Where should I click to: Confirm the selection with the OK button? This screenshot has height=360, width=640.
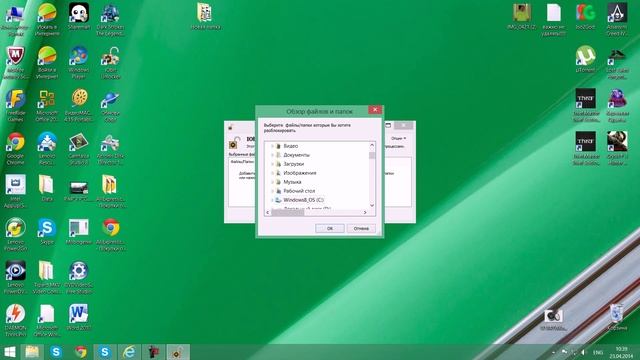pyautogui.click(x=330, y=229)
